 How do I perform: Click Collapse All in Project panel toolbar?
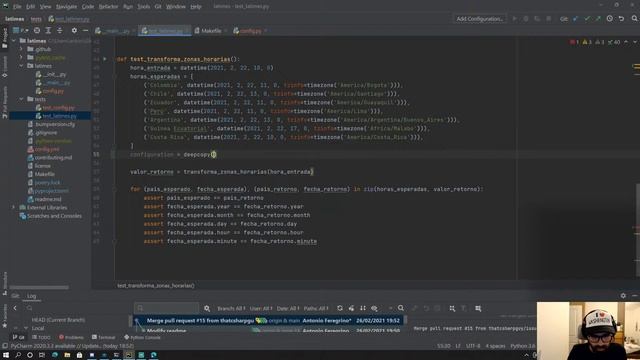coord(60,31)
